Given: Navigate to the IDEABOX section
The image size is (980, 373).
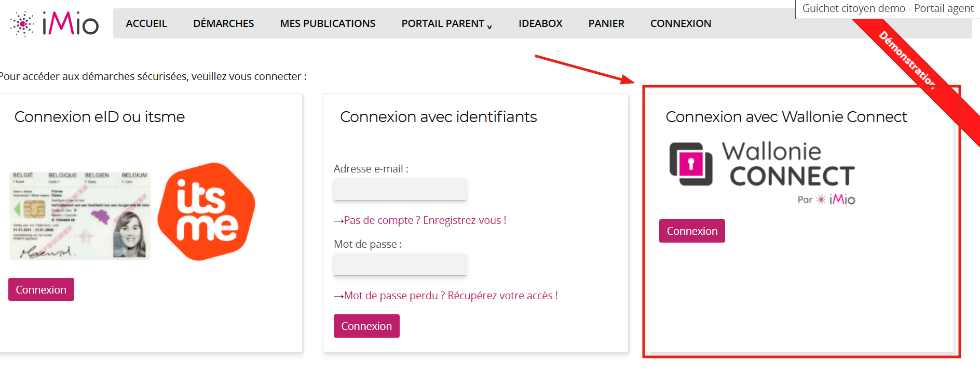Looking at the screenshot, I should coord(540,23).
